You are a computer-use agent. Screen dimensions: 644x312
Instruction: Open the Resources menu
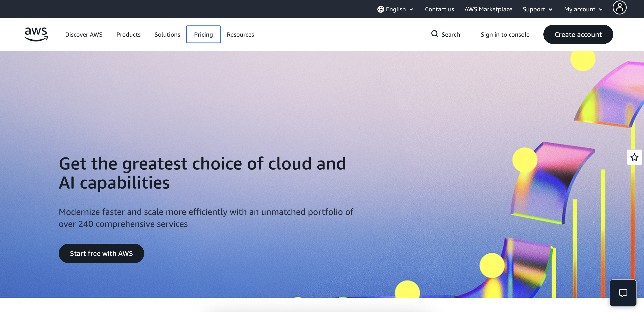point(240,34)
